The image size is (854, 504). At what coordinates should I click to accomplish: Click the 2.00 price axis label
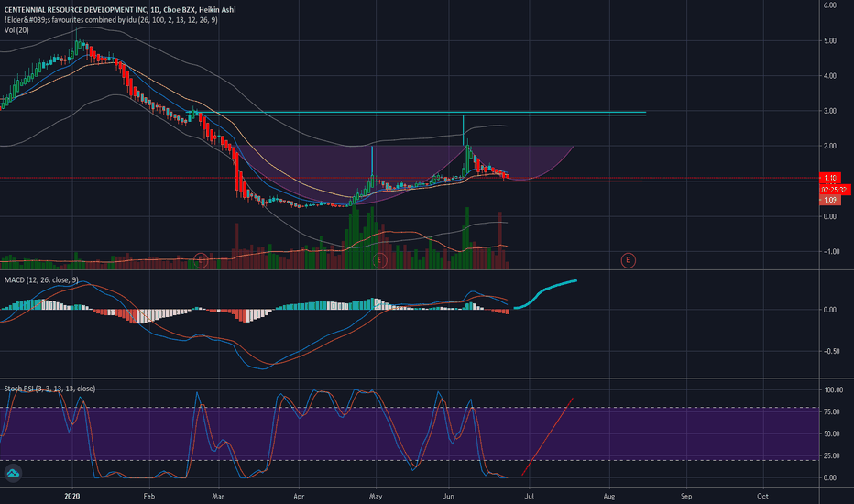pos(829,146)
